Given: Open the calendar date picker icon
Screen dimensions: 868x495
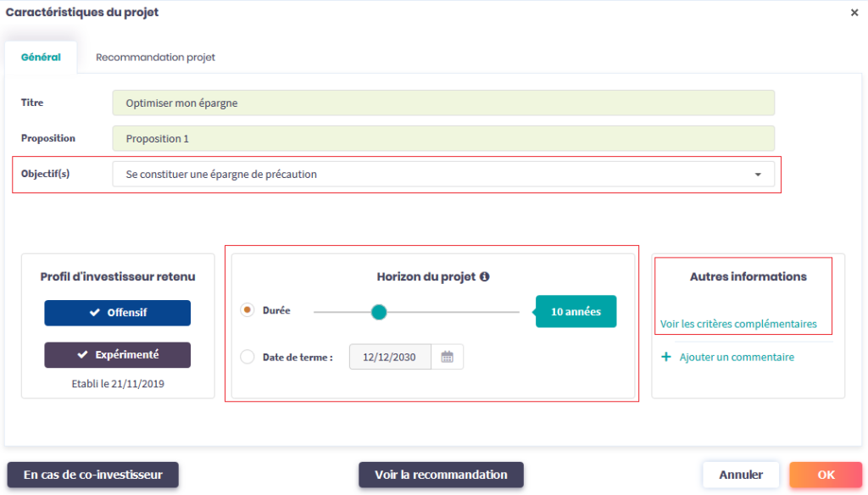Looking at the screenshot, I should (x=447, y=357).
